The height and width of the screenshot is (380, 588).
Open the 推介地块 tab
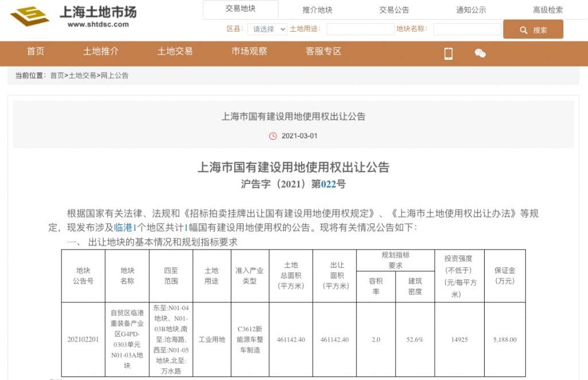[x=318, y=10]
